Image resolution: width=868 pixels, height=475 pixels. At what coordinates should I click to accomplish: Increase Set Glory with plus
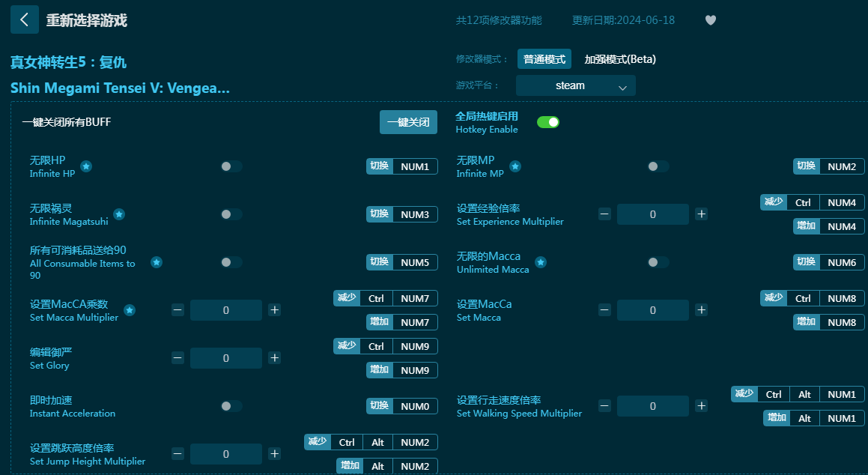click(275, 358)
